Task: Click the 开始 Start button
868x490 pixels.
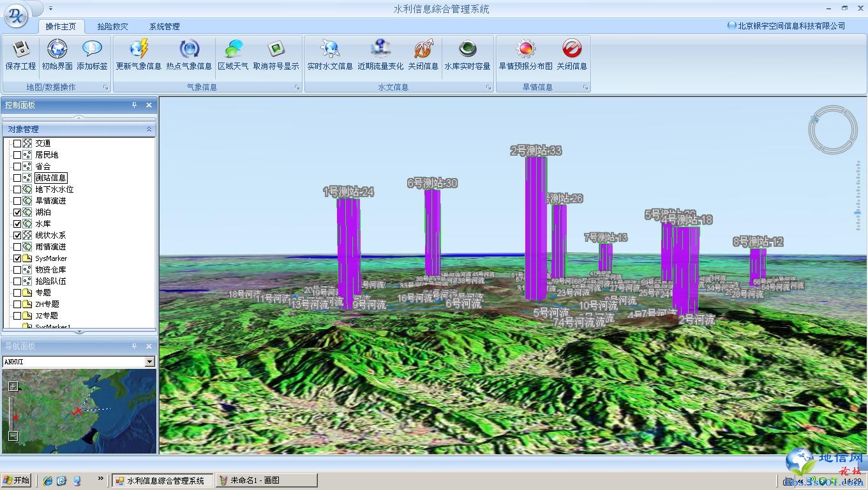Action: (17, 480)
